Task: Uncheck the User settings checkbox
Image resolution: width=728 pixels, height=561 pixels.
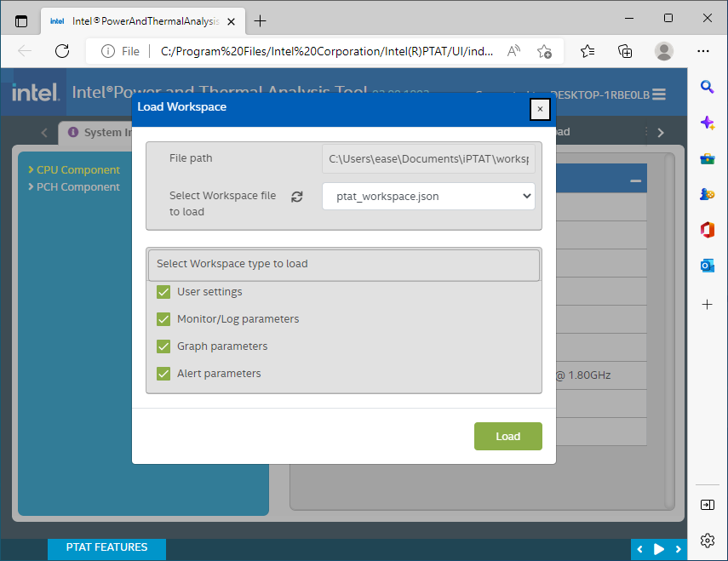Action: (163, 292)
